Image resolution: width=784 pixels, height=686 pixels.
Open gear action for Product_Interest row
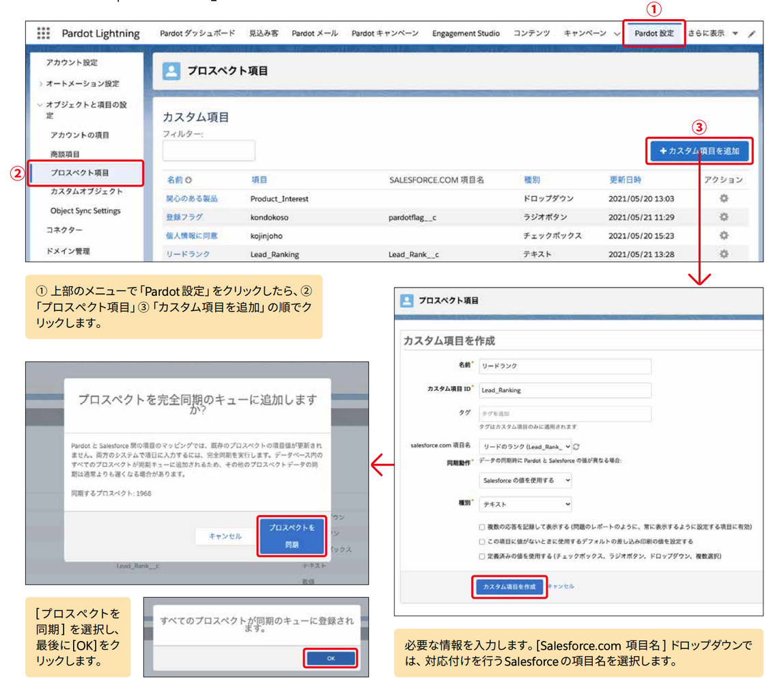[723, 199]
